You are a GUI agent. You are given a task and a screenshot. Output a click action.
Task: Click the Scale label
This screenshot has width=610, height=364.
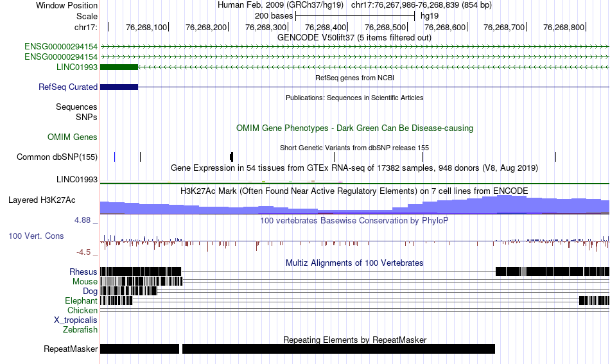pos(87,16)
